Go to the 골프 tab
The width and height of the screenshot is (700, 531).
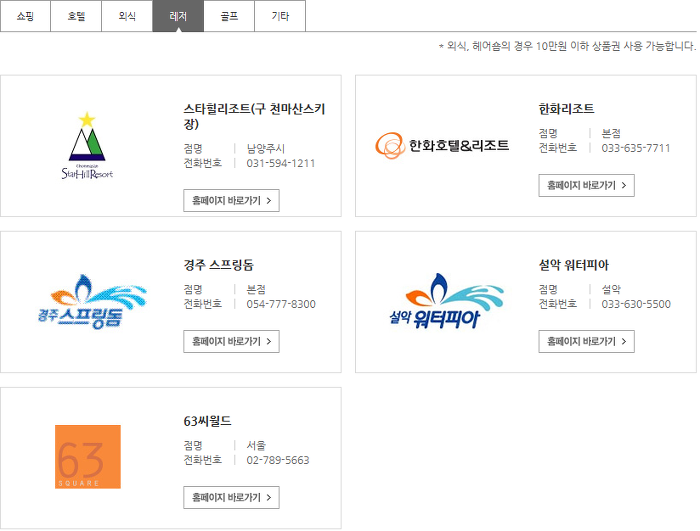point(229,16)
